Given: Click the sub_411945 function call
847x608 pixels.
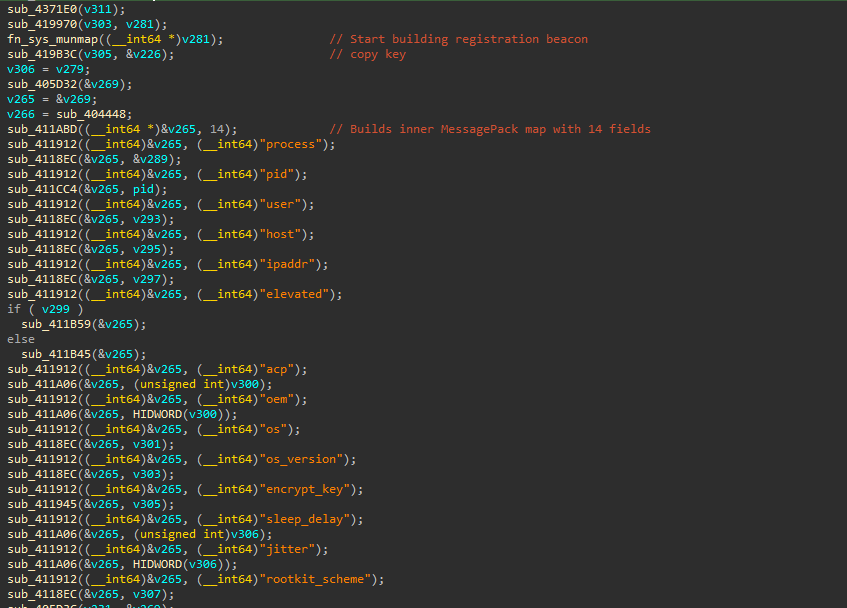Looking at the screenshot, I should coord(42,504).
